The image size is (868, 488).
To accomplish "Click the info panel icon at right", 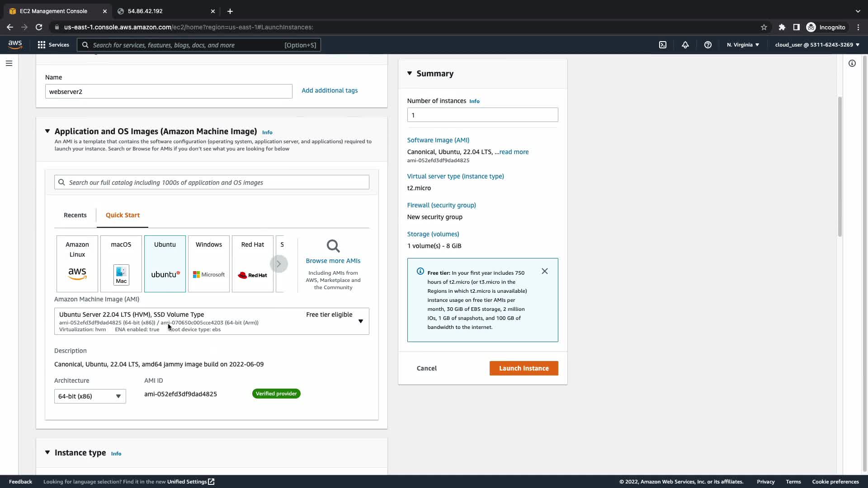I will (x=852, y=63).
